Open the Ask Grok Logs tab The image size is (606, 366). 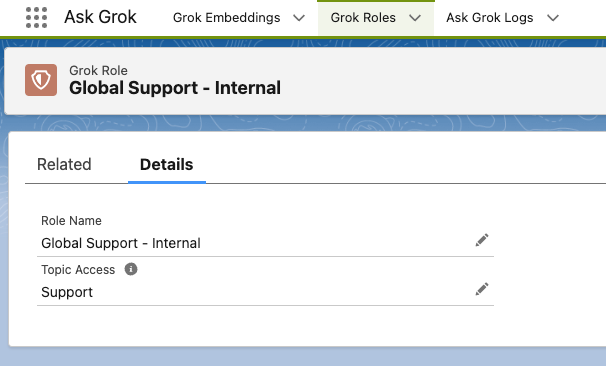pyautogui.click(x=490, y=18)
